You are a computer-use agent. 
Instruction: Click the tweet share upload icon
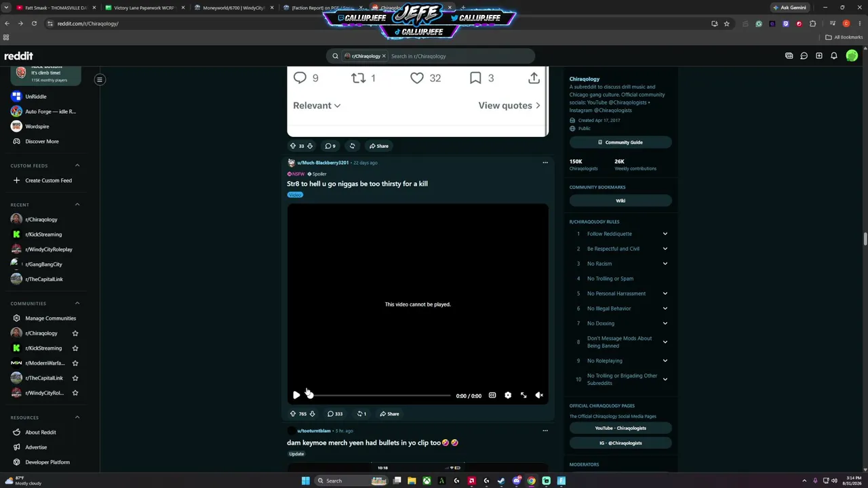(x=534, y=78)
